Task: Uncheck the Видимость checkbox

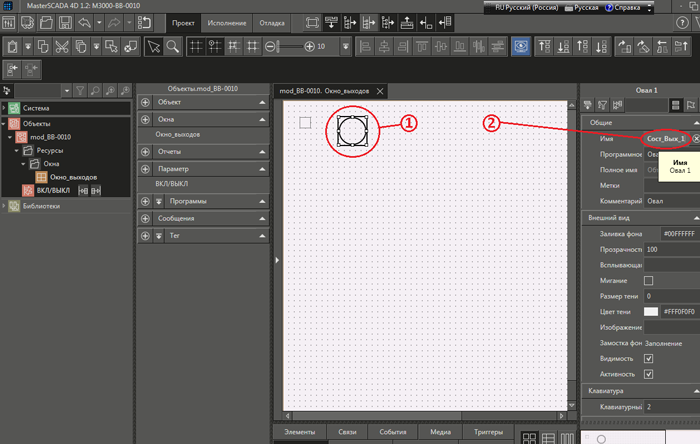Action: tap(649, 358)
